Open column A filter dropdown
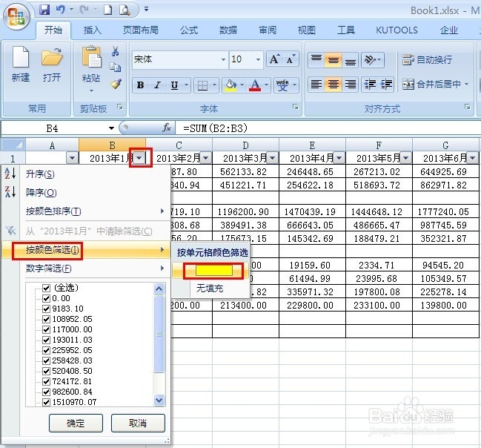481x448 pixels. (72, 159)
